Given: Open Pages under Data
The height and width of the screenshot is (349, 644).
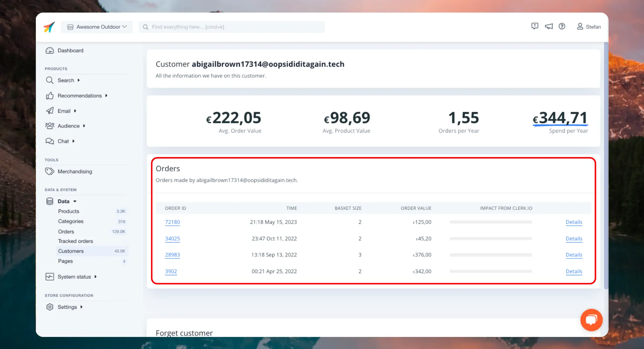Looking at the screenshot, I should click(65, 261).
